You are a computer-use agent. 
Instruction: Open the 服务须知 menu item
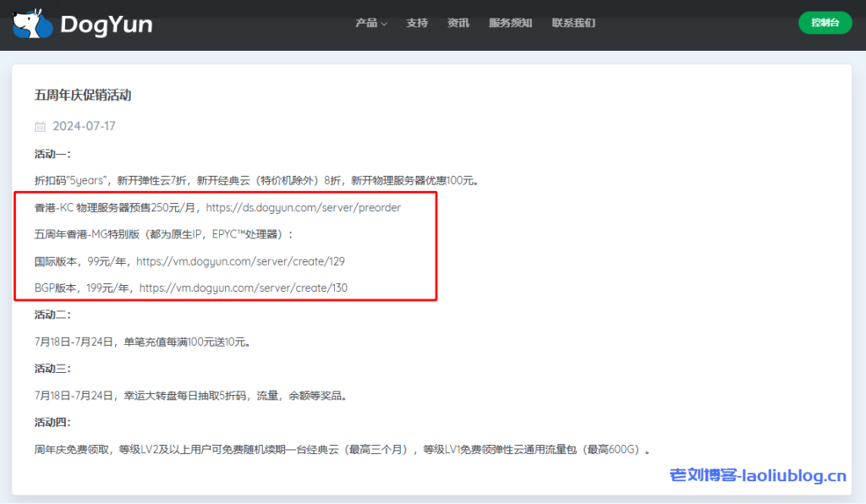tap(511, 24)
